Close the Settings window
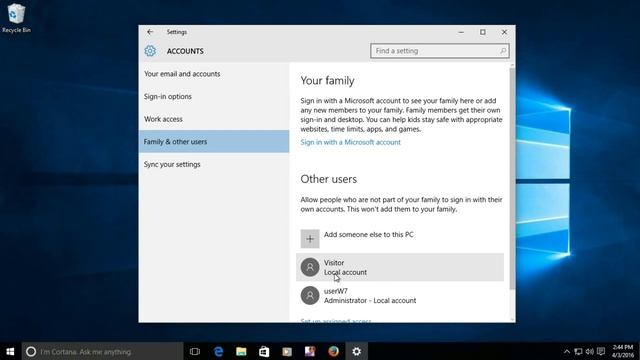The image size is (640, 360). tap(504, 32)
